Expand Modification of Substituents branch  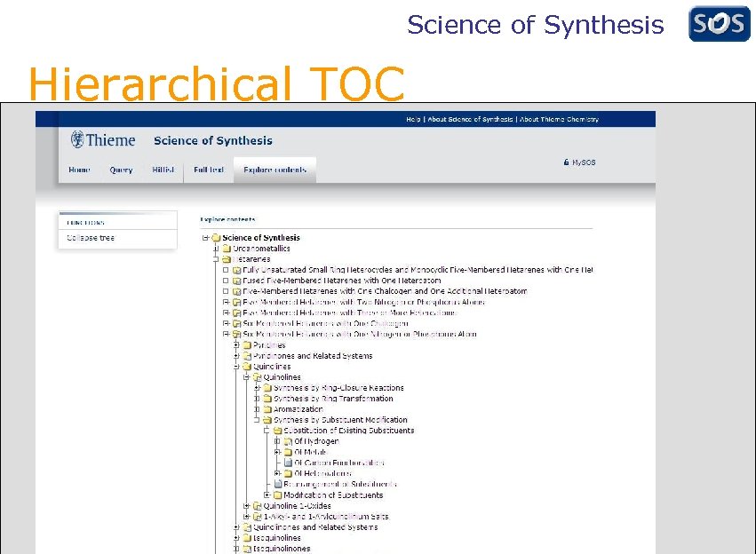267,495
